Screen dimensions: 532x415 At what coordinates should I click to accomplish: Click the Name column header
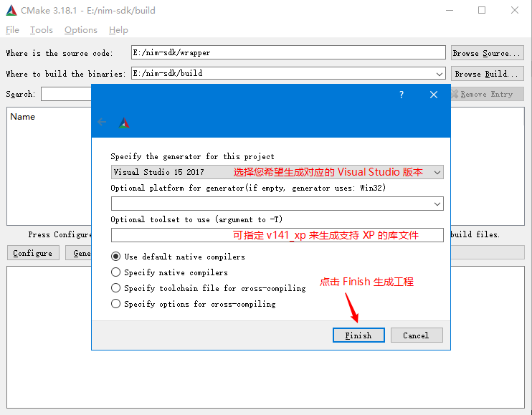(x=22, y=116)
